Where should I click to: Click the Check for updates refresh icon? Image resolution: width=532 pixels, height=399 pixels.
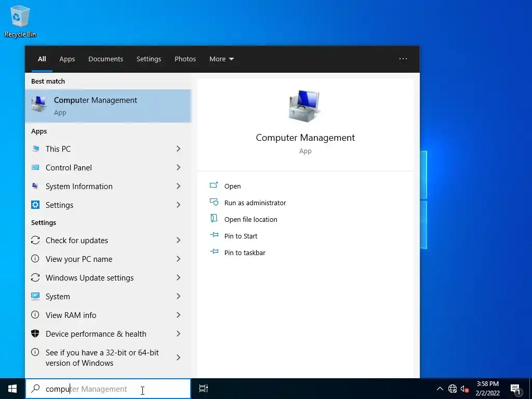35,240
